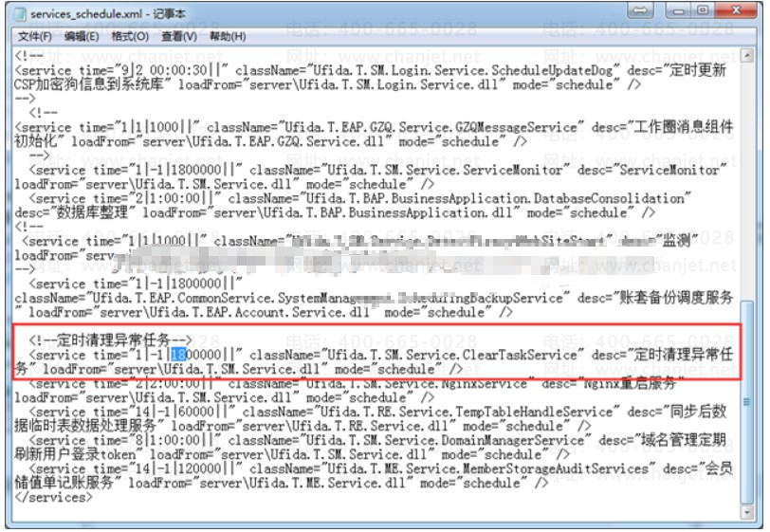Click the scrollbar up arrow
This screenshot has height=532, width=770.
747,55
